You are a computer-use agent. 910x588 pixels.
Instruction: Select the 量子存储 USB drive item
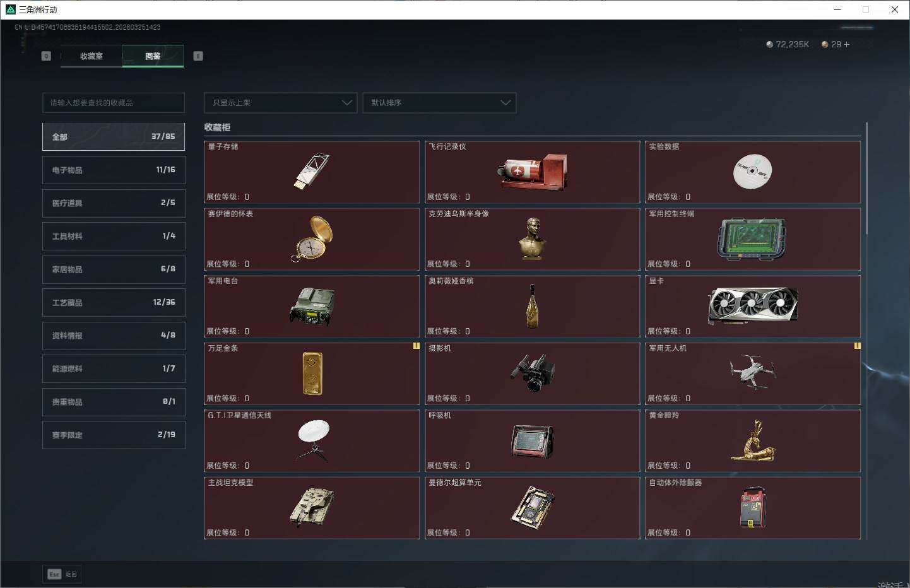(x=312, y=172)
